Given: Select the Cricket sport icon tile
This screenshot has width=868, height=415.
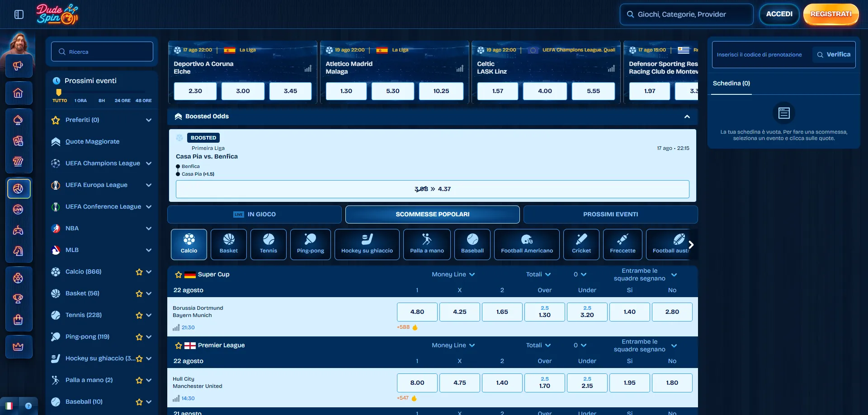Looking at the screenshot, I should point(581,244).
